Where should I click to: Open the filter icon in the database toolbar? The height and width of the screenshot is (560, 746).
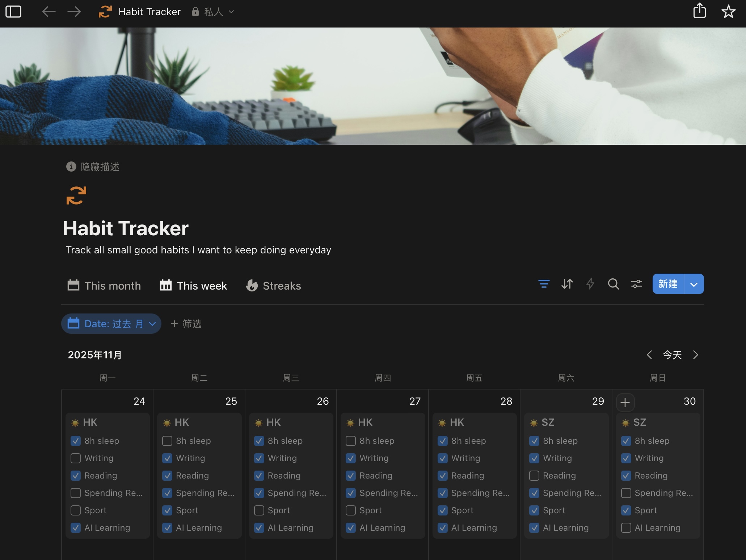[544, 284]
